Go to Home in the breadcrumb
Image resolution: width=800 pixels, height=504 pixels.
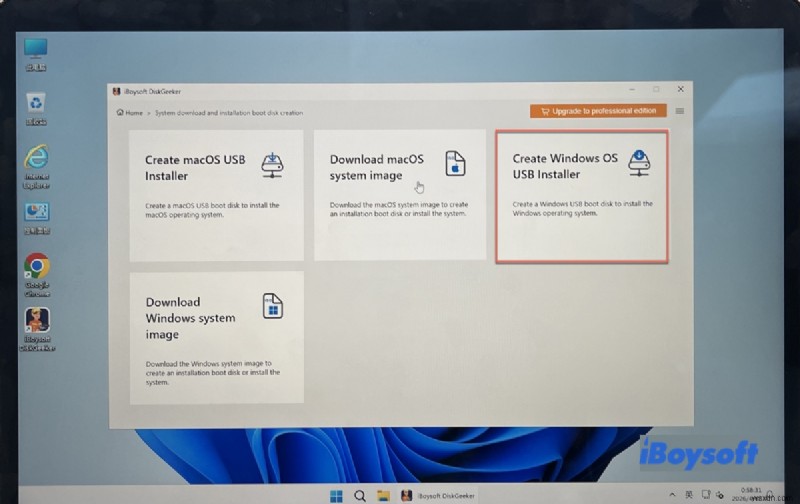pos(130,113)
